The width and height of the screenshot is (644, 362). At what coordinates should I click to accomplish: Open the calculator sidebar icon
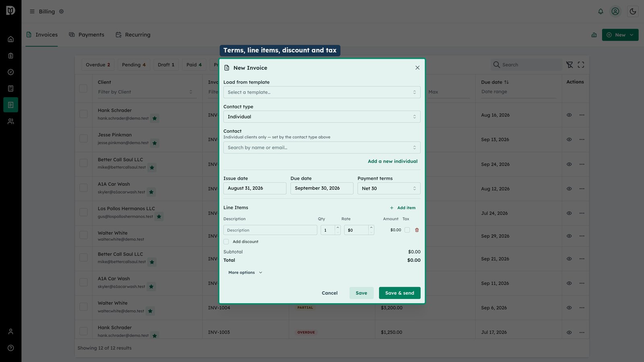pos(11,88)
